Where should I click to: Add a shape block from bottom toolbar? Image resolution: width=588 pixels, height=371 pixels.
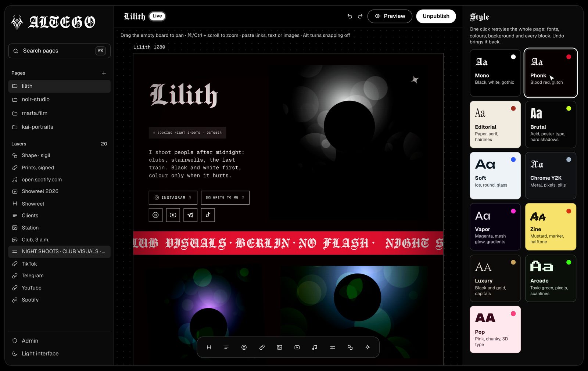350,347
